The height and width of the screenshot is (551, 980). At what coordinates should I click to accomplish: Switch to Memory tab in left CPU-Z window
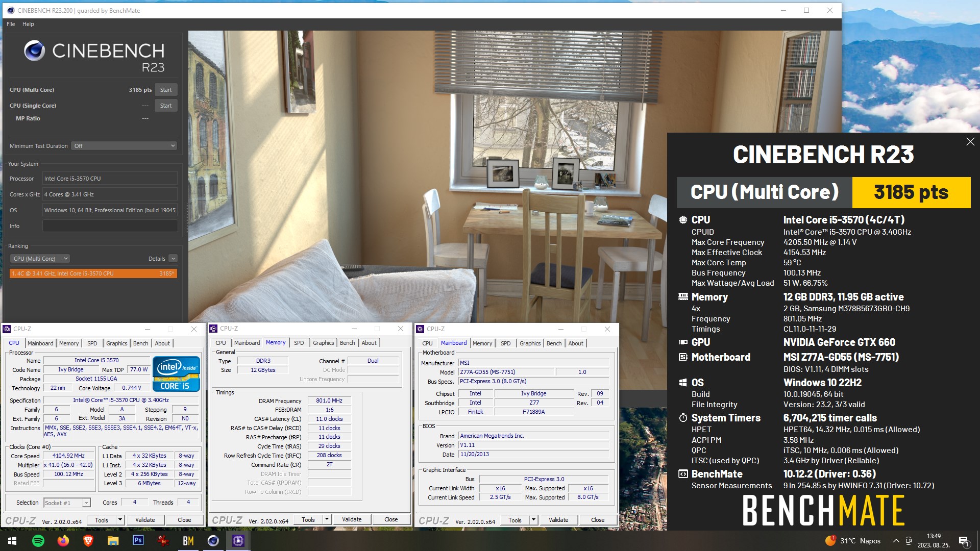pyautogui.click(x=69, y=343)
